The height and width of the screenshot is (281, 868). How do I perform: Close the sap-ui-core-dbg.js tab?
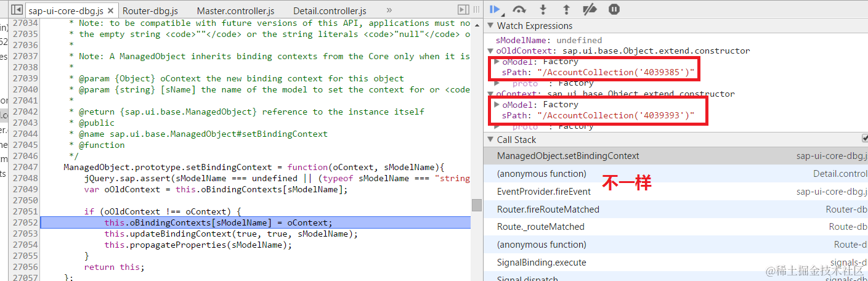(x=110, y=11)
